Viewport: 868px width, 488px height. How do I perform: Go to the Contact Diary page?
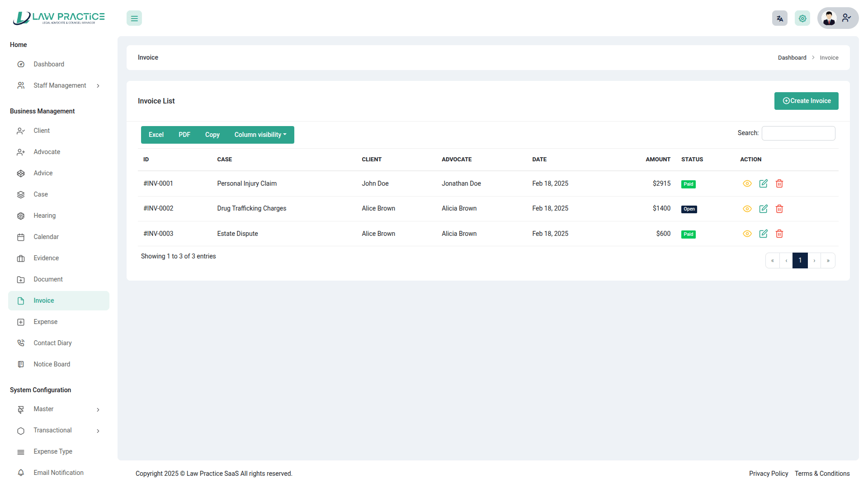point(52,343)
